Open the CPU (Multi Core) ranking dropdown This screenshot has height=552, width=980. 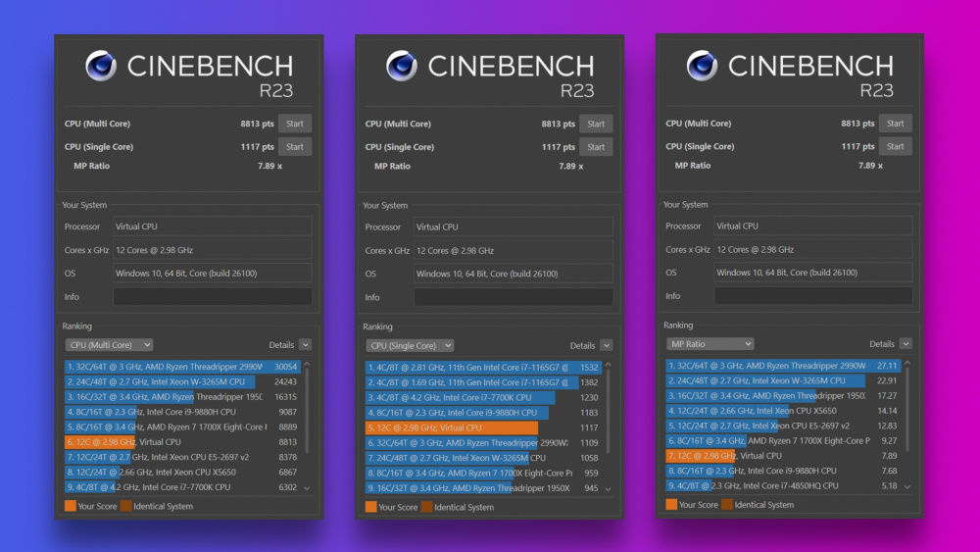click(x=110, y=345)
